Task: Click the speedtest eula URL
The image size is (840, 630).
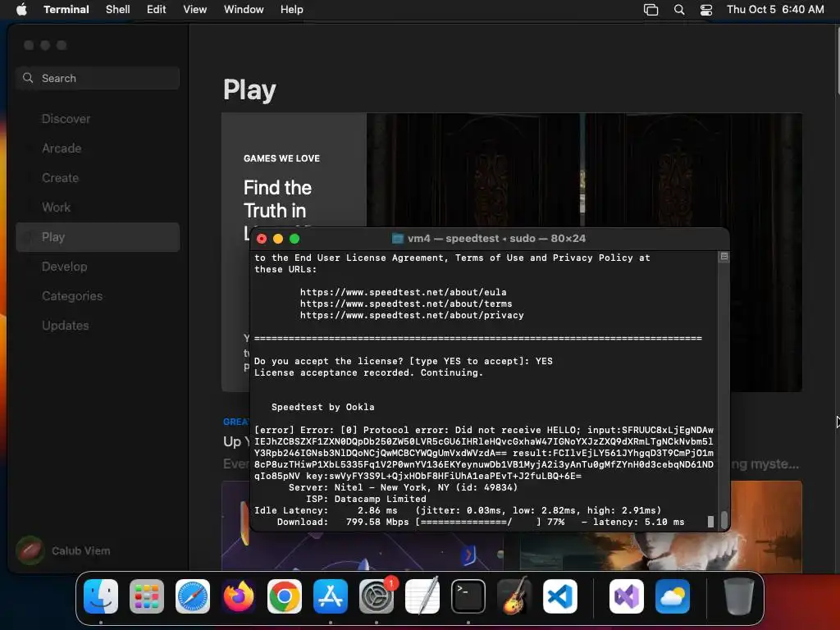Action: 403,292
